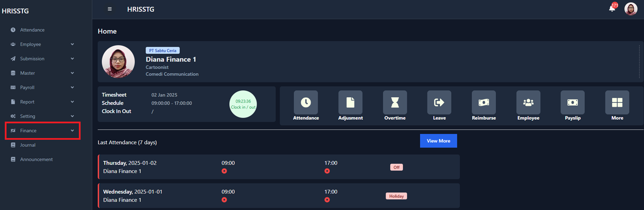This screenshot has width=644, height=210.
Task: Open the Employee people icon tile
Action: coord(528,102)
